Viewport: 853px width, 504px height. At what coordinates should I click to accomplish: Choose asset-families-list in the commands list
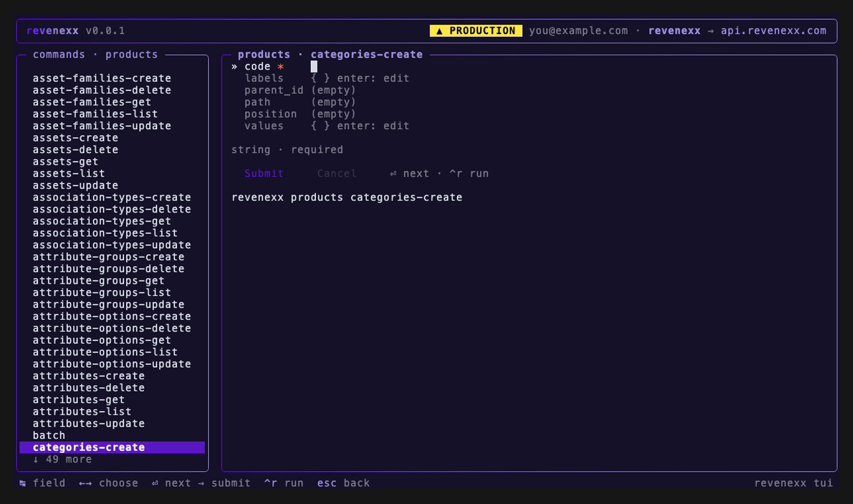click(95, 114)
